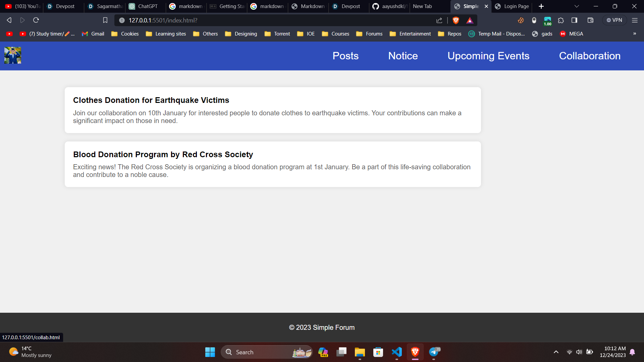Expand the tab search chevron
644x362 pixels.
(577, 6)
